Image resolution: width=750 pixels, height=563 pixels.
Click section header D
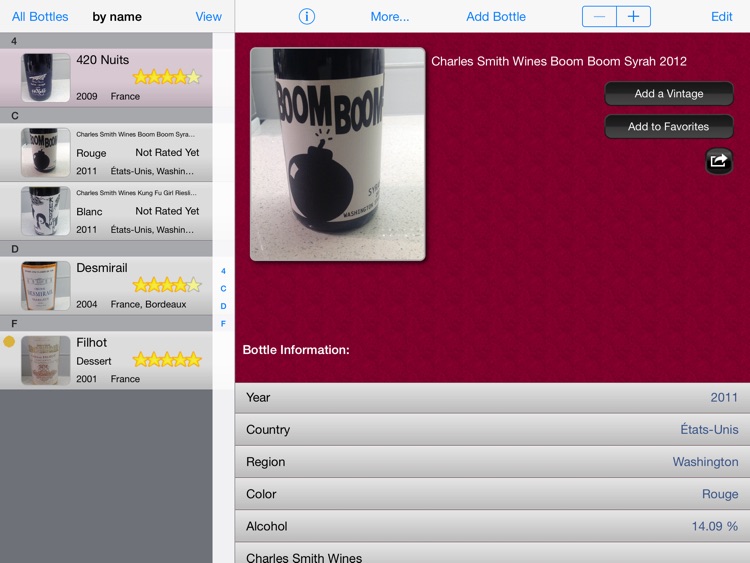(x=106, y=249)
